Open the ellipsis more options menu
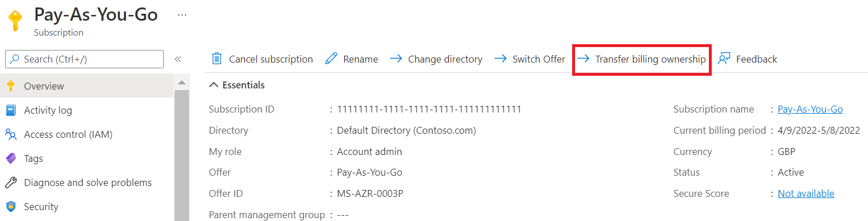868x221 pixels. click(x=182, y=14)
